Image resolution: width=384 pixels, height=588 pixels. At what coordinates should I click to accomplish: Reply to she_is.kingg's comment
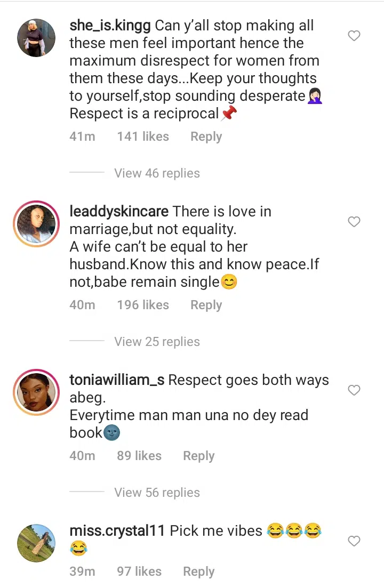[x=206, y=136]
